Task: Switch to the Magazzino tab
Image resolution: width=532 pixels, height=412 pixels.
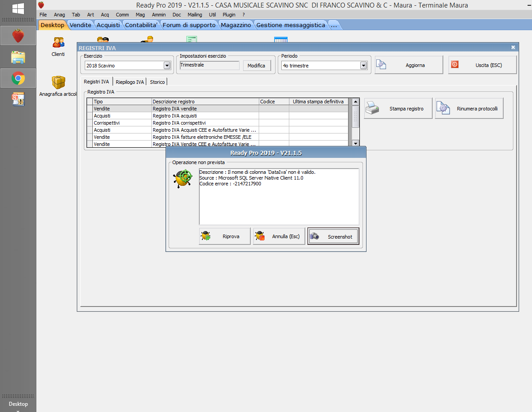Action: click(x=236, y=25)
